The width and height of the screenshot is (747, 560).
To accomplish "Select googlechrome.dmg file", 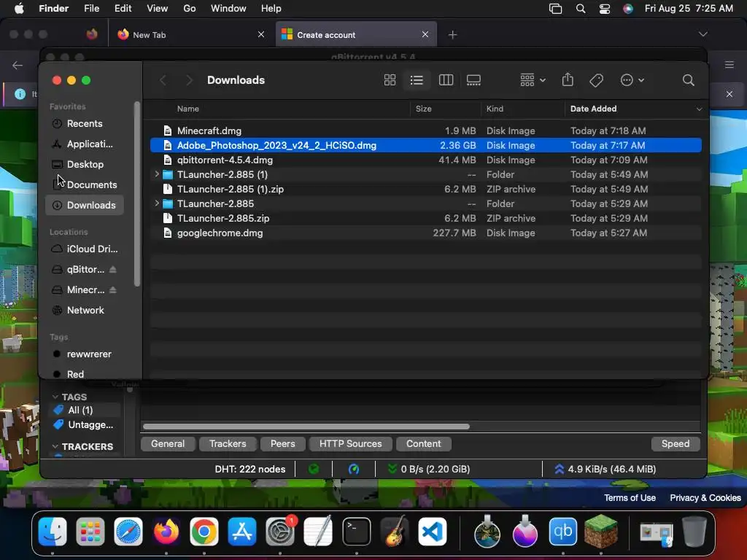I will [x=425, y=233].
